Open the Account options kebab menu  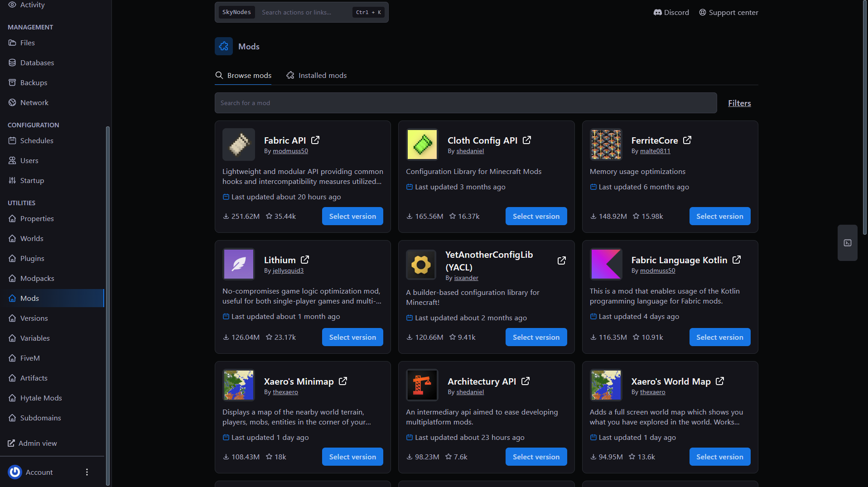click(x=87, y=472)
